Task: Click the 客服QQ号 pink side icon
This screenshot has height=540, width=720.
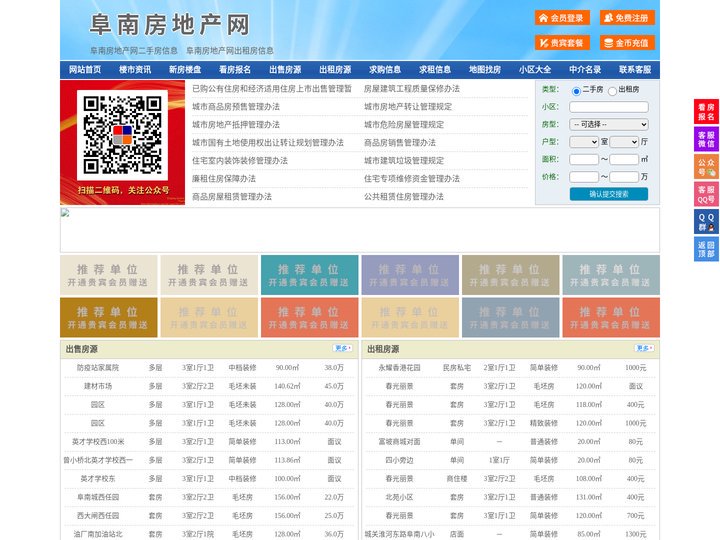Action: [706, 194]
